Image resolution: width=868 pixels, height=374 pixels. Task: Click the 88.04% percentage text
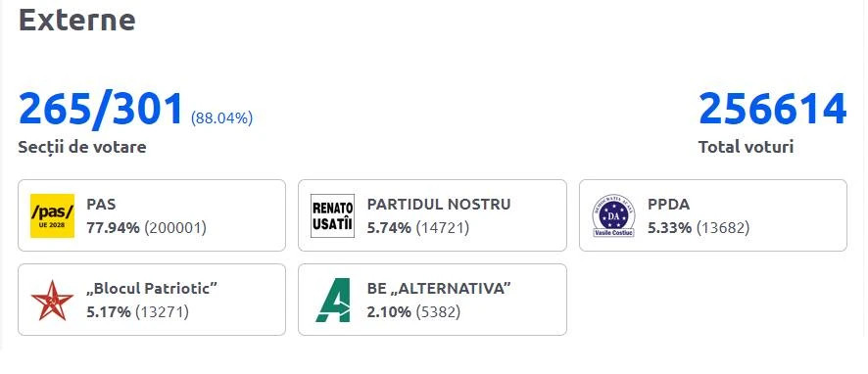[222, 118]
